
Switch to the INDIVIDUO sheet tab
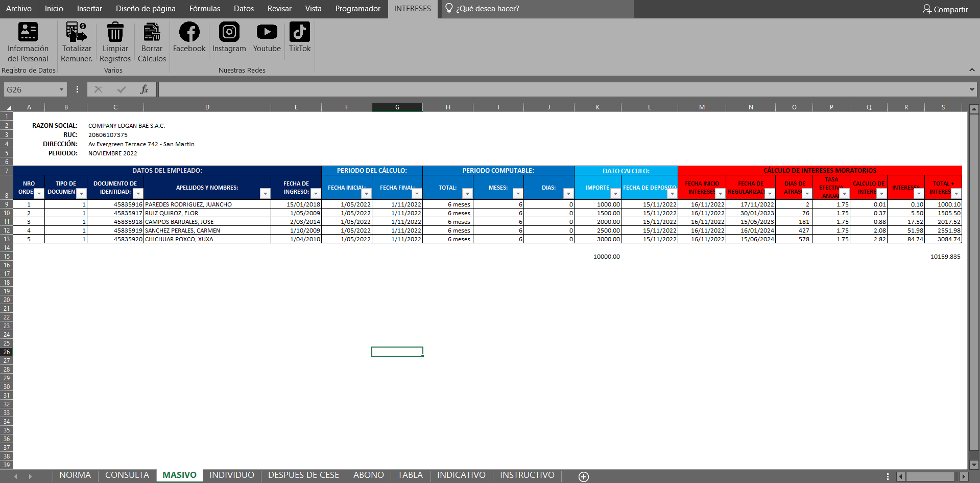(231, 475)
